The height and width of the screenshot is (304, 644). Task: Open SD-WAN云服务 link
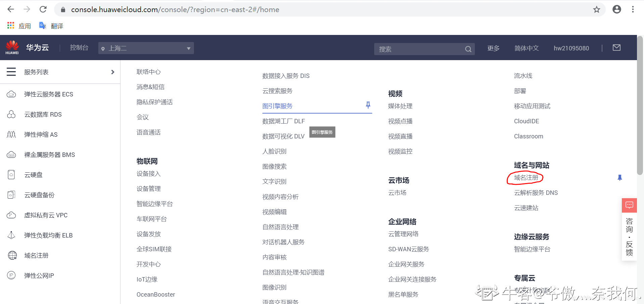coord(409,249)
